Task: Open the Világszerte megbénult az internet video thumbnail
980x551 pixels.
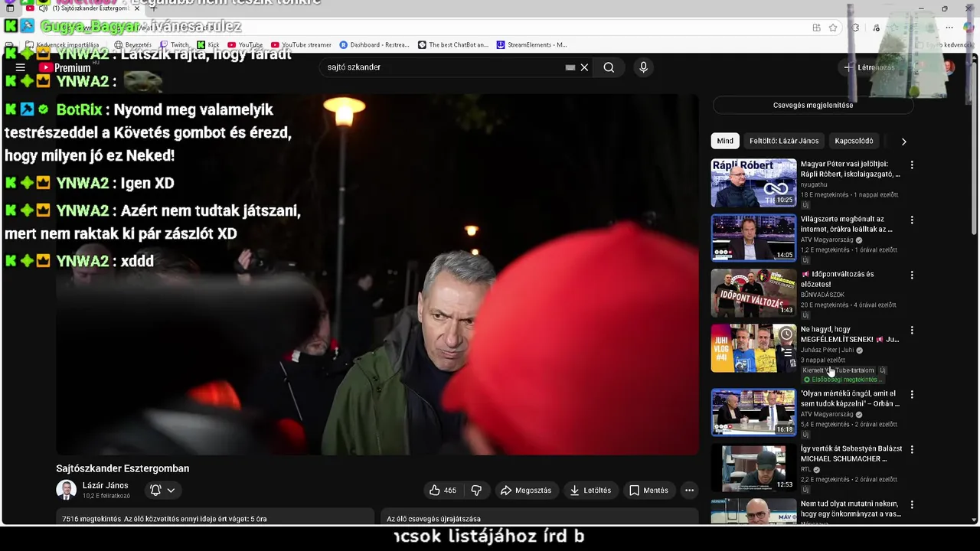Action: 753,238
